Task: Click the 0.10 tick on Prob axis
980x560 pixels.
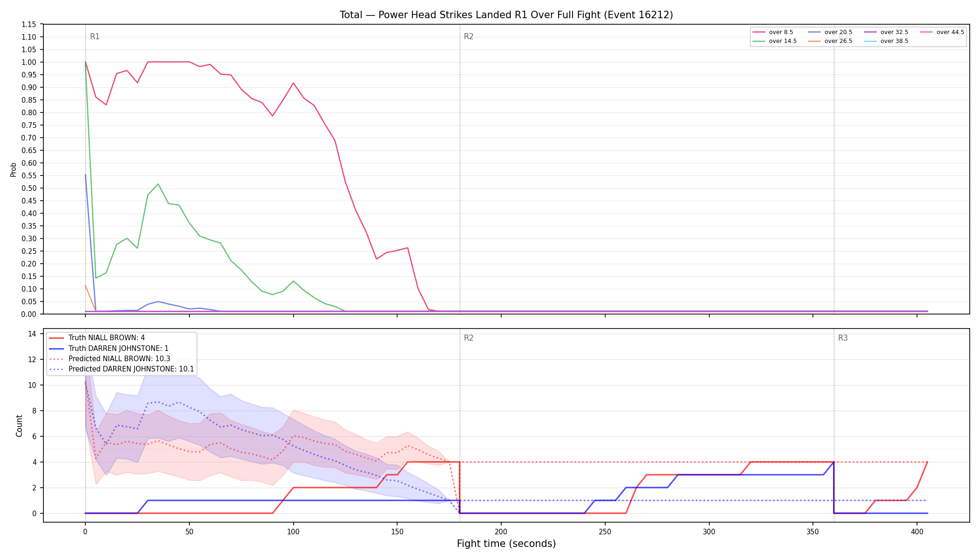Action: click(x=29, y=289)
